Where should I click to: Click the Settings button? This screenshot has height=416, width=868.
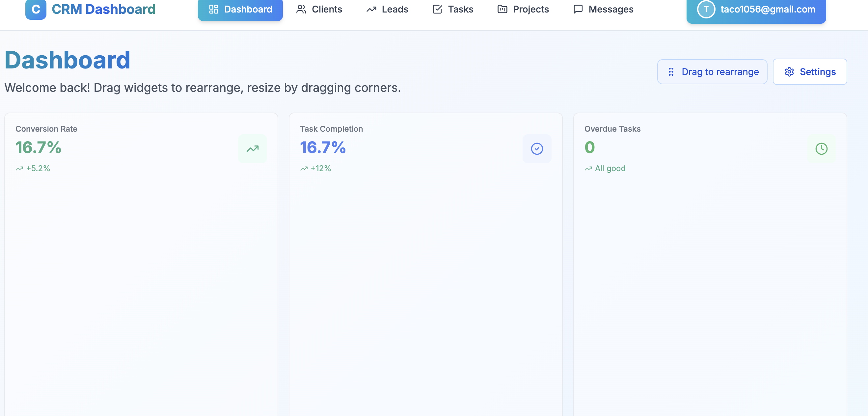810,71
